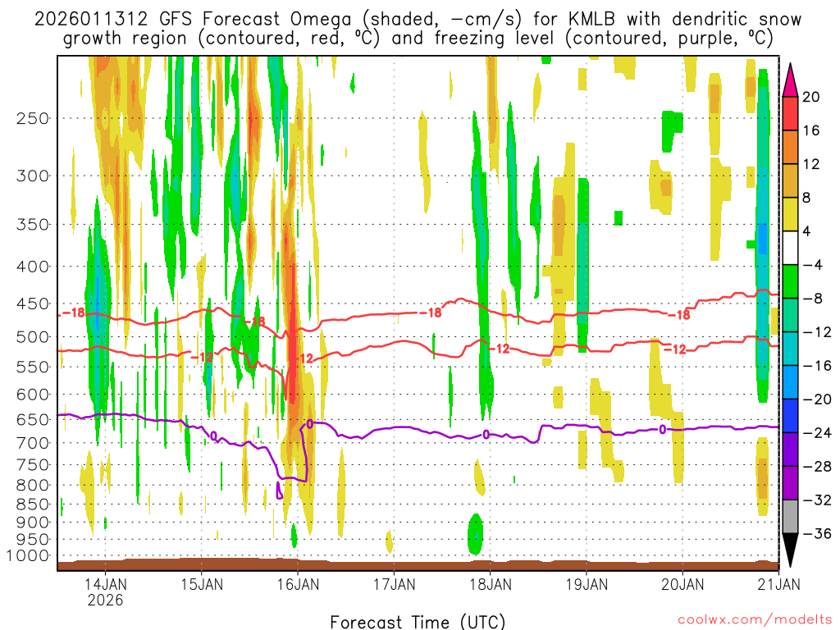The height and width of the screenshot is (630, 840).
Task: Click the colorbar value label -28
Action: [x=817, y=467]
